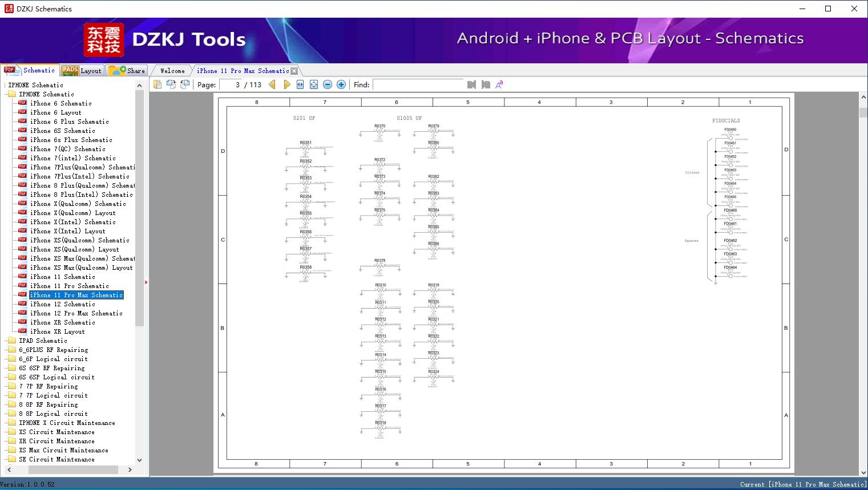Select the iPhone 11 Pro Max Schematic document tab
This screenshot has width=868, height=490.
click(x=243, y=71)
